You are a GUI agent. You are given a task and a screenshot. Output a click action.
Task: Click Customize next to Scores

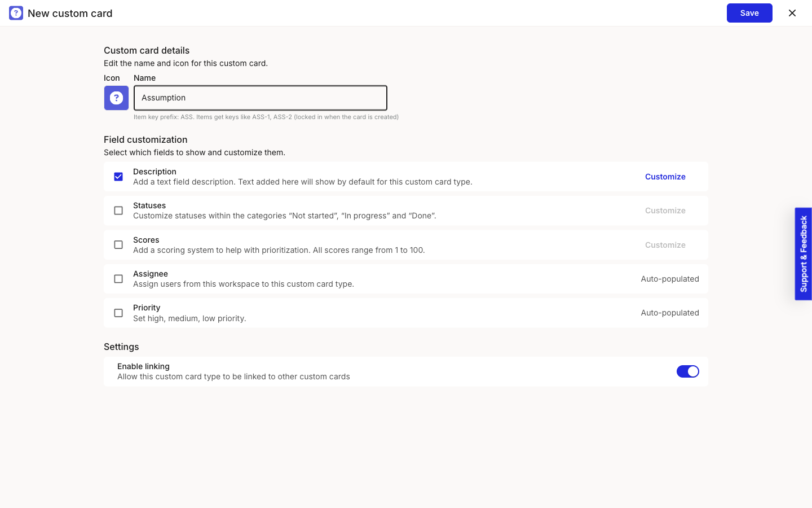pos(665,245)
